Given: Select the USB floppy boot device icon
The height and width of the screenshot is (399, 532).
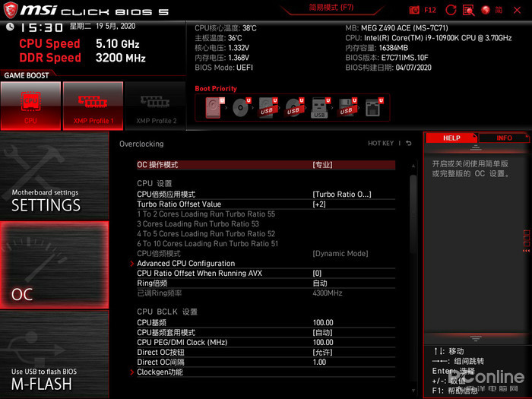Looking at the screenshot, I should click(x=347, y=108).
